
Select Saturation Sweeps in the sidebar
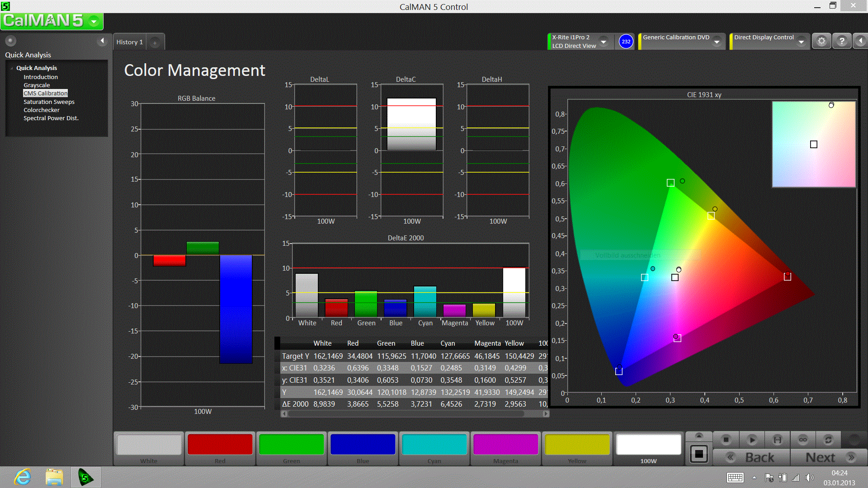coord(49,102)
